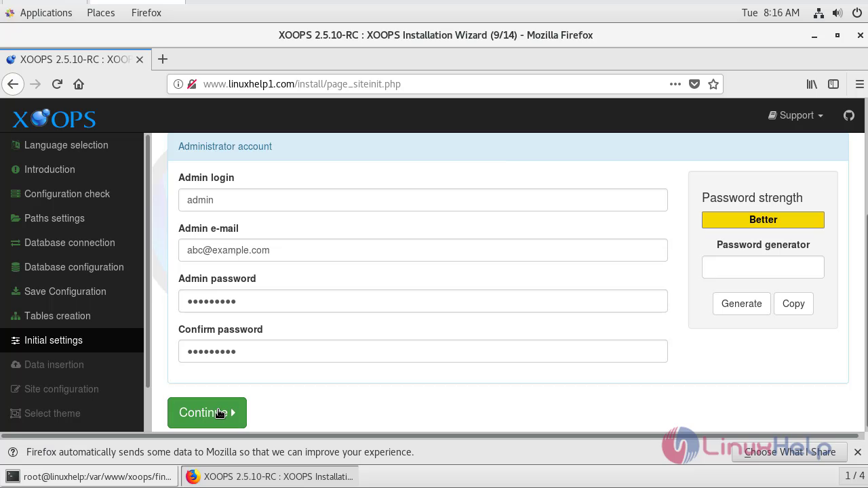Image resolution: width=868 pixels, height=488 pixels.
Task: Open the Firefox top panel menu
Action: click(x=146, y=13)
